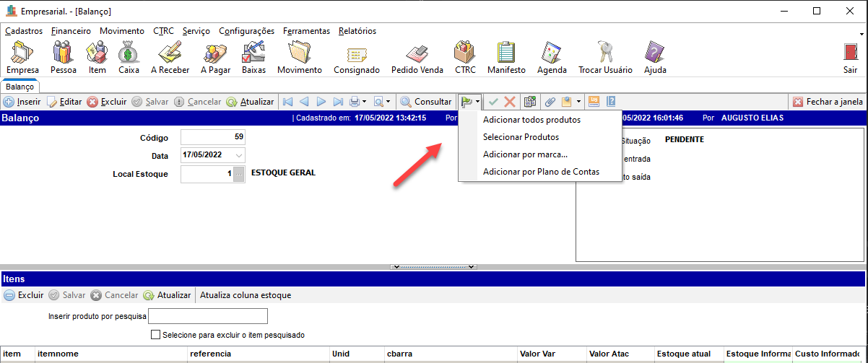Click the Trocar Usuário keys icon
868x363 pixels.
[x=604, y=56]
